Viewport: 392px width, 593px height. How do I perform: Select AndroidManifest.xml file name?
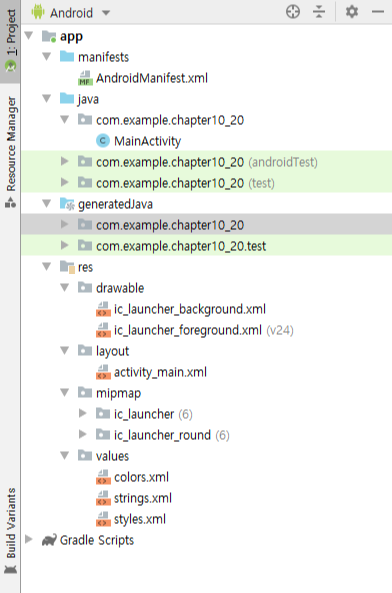coord(152,78)
